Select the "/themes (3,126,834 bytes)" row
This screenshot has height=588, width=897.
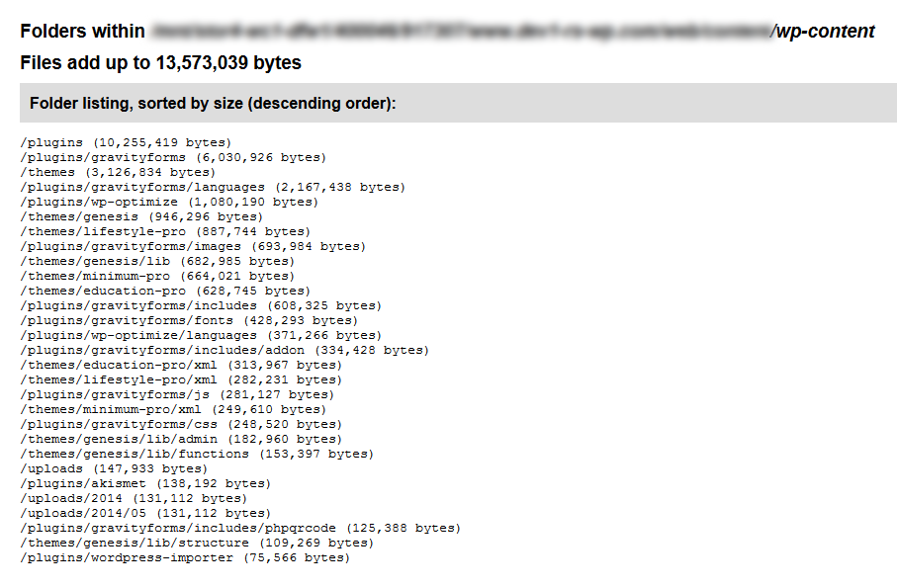[118, 172]
